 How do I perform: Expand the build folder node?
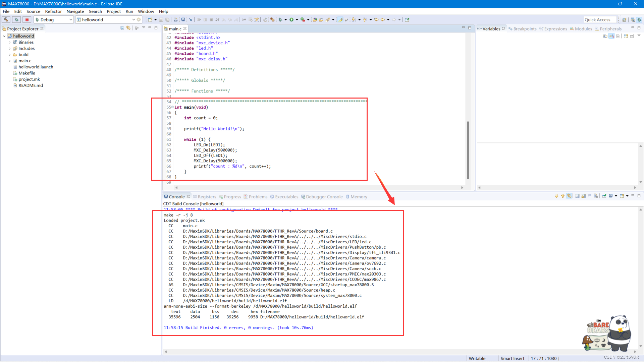[10, 55]
